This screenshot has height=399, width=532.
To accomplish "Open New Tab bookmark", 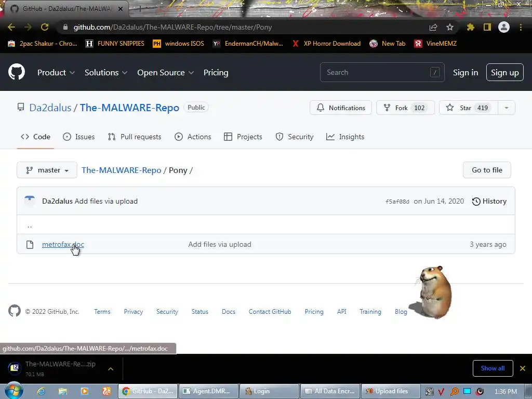I will coord(388,44).
